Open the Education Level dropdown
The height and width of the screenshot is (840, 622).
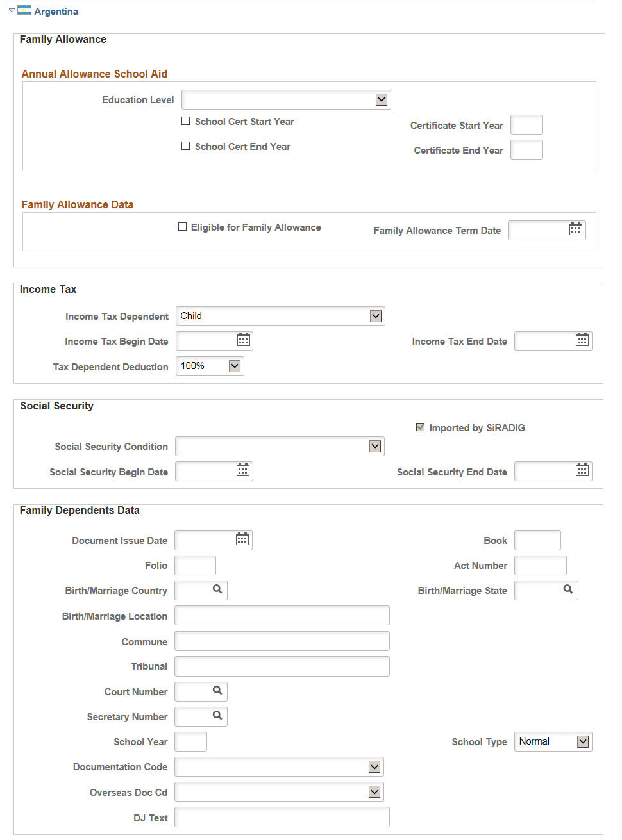(382, 99)
